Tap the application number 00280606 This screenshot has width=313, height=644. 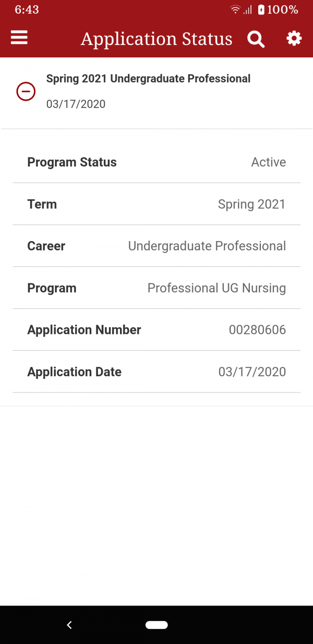(257, 329)
